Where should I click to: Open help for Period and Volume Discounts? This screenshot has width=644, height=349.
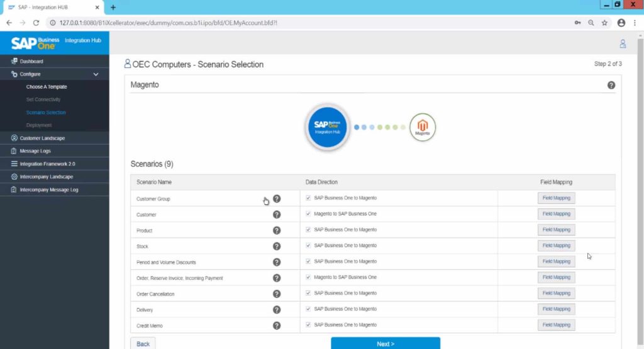click(277, 262)
